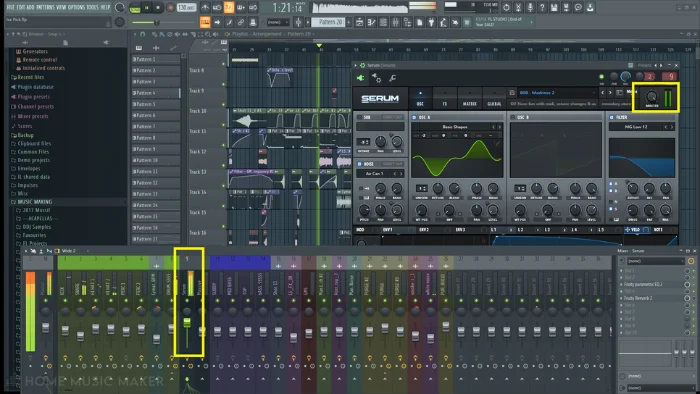This screenshot has height=394, width=700.
Task: Click the mixer icon in the main toolbar
Action: [x=395, y=22]
